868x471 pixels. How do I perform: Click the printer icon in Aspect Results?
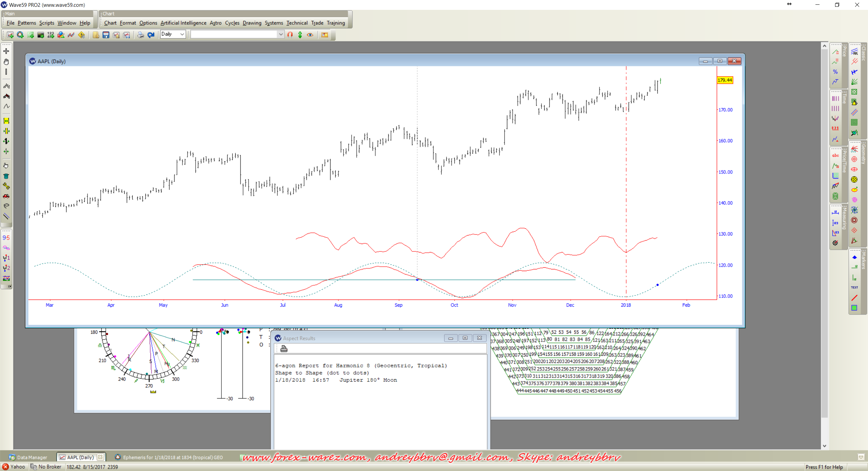coord(284,349)
